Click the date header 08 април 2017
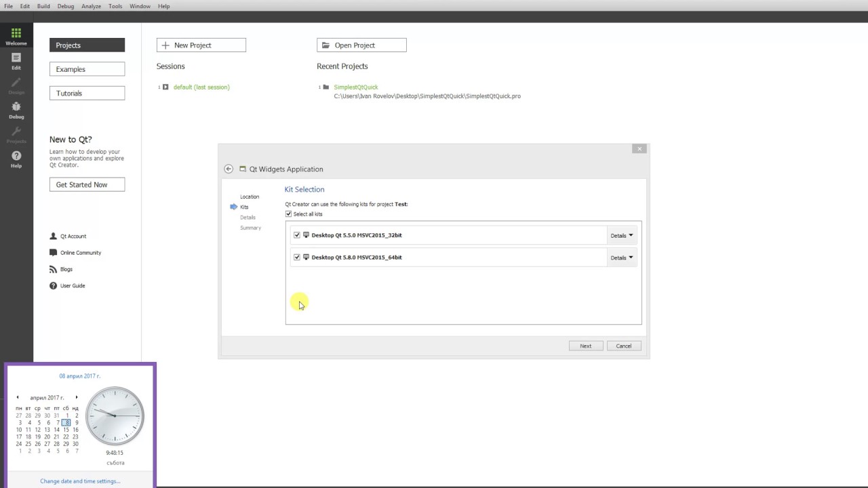This screenshot has width=868, height=488. (79, 375)
